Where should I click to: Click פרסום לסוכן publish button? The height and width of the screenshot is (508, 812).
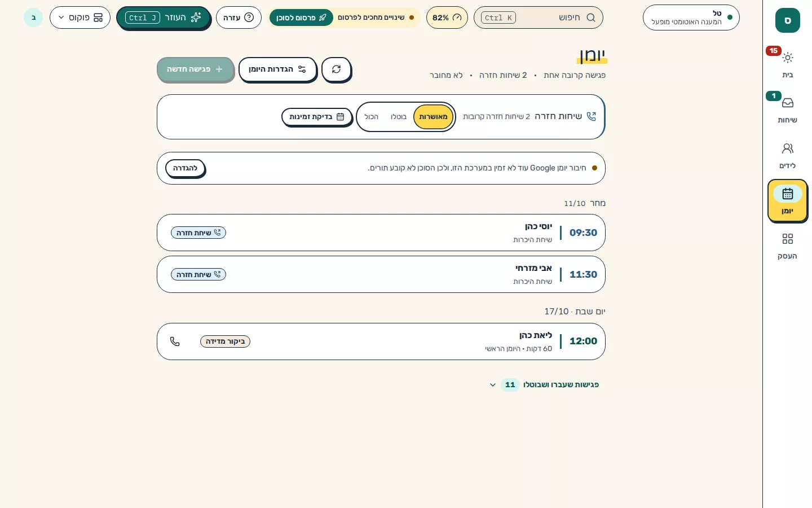[x=301, y=17]
